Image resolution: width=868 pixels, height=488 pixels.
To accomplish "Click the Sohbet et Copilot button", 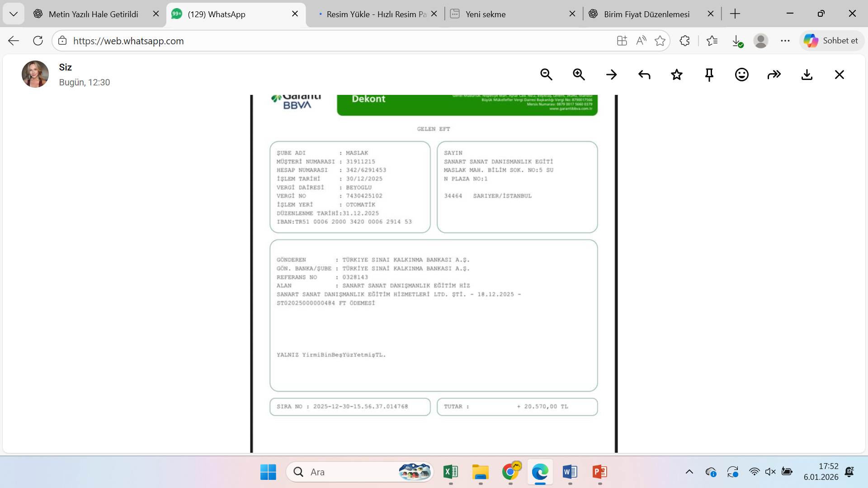I will click(831, 41).
